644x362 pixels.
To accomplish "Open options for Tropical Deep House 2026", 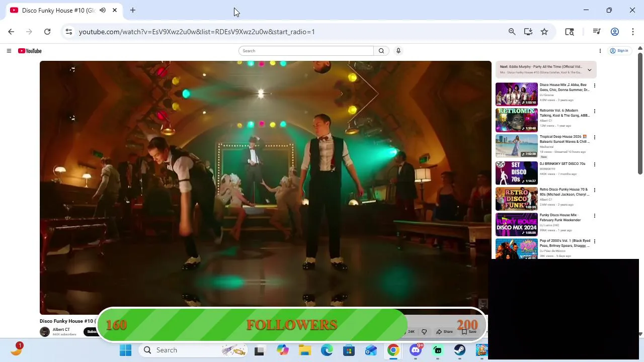I will [x=594, y=137].
